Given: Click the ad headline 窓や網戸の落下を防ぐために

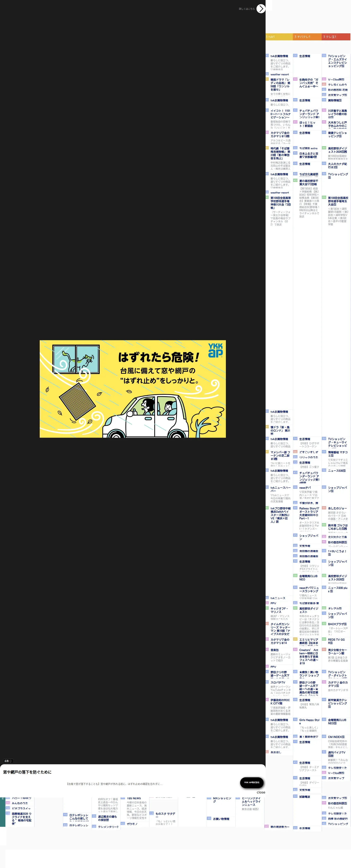Looking at the screenshot, I should tap(27, 772).
